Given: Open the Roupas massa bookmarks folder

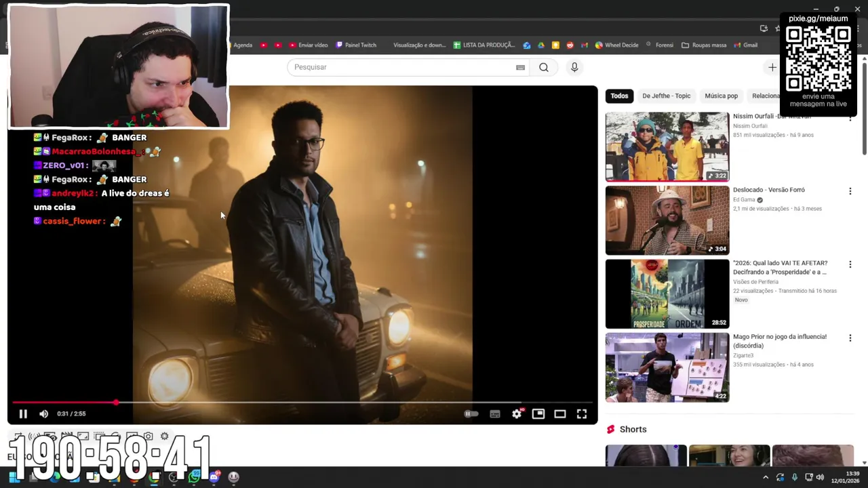Looking at the screenshot, I should click(x=704, y=45).
